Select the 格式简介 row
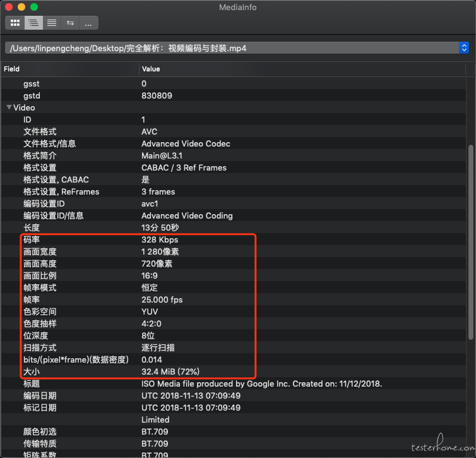The width and height of the screenshot is (476, 458). [234, 155]
